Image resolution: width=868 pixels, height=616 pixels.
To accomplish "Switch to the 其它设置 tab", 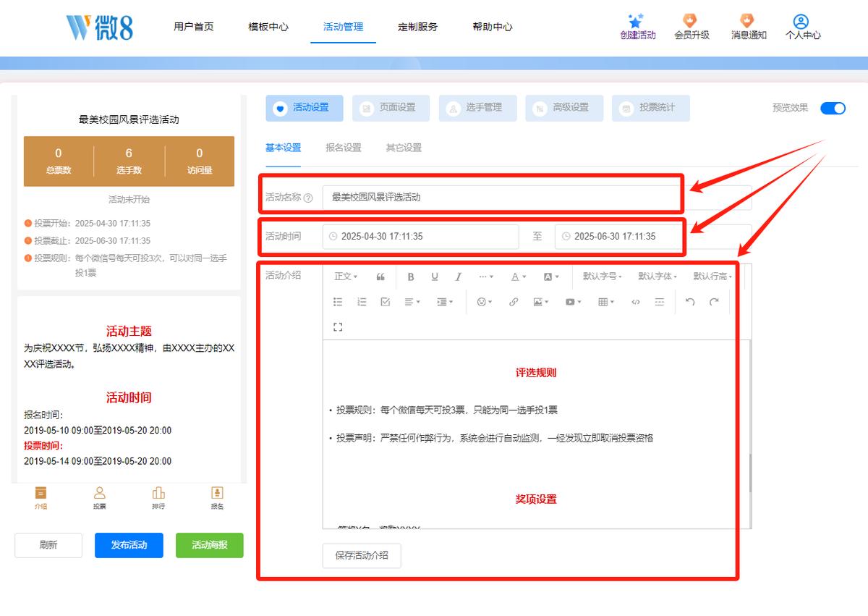I will point(404,148).
